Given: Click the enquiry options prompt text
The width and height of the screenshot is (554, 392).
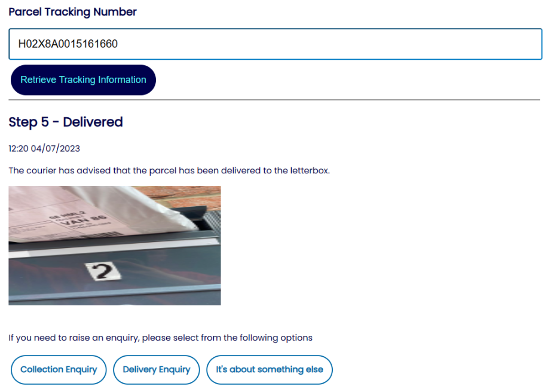Looking at the screenshot, I should (x=160, y=338).
